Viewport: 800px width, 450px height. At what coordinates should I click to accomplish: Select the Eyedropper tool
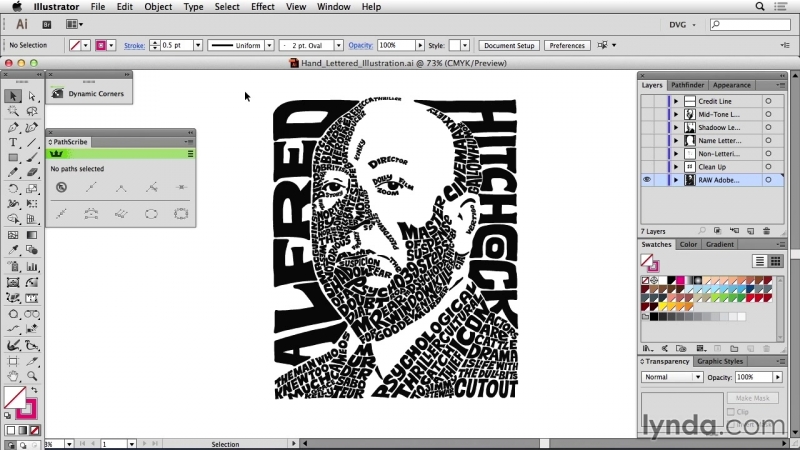13,250
